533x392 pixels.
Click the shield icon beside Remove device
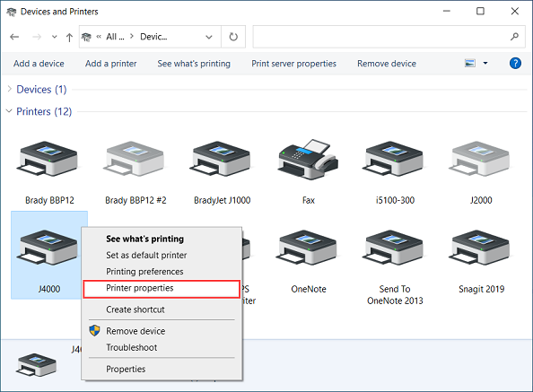click(x=94, y=330)
